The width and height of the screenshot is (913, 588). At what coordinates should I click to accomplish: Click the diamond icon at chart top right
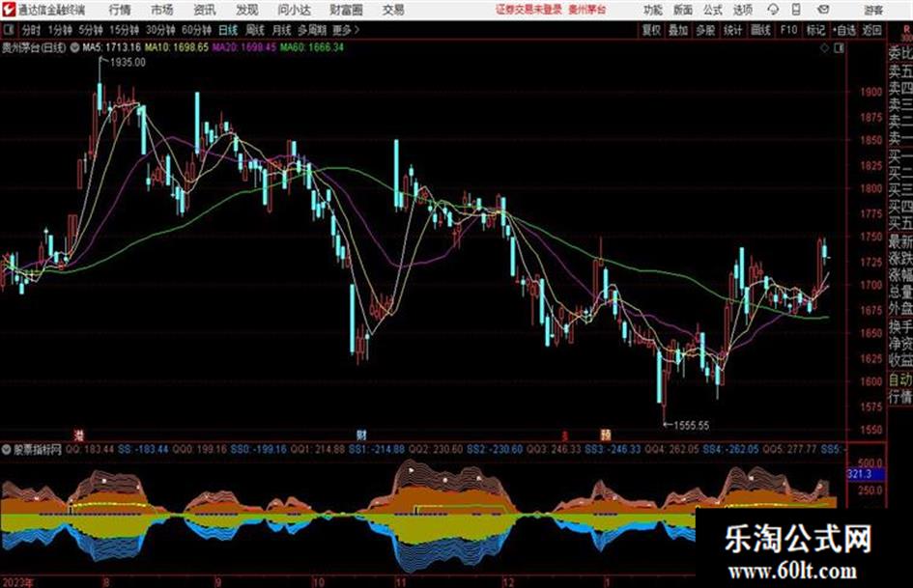[824, 48]
